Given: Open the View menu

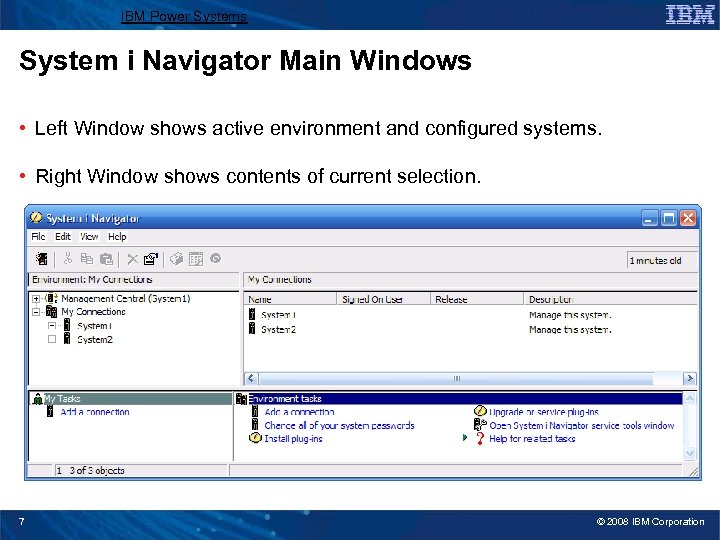Looking at the screenshot, I should (x=89, y=237).
